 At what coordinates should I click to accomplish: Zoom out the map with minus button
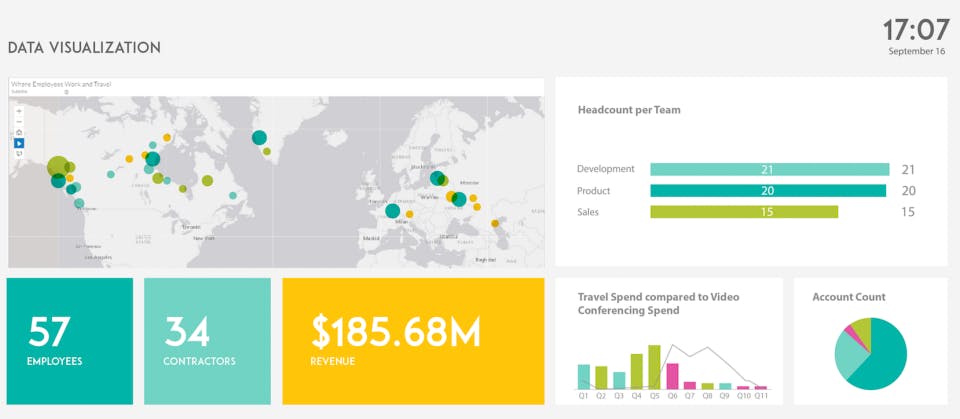pyautogui.click(x=19, y=122)
